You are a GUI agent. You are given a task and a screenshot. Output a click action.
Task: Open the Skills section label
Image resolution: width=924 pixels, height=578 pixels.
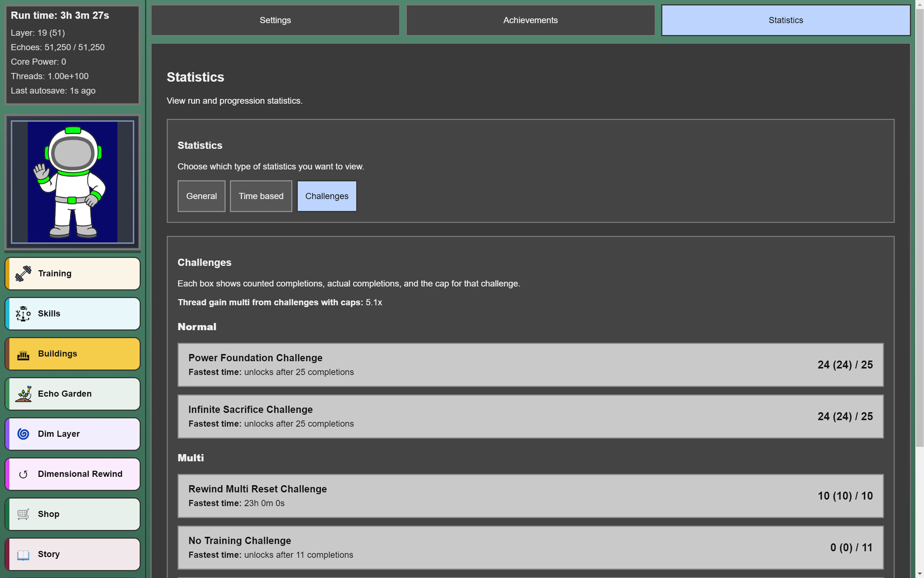[49, 314]
